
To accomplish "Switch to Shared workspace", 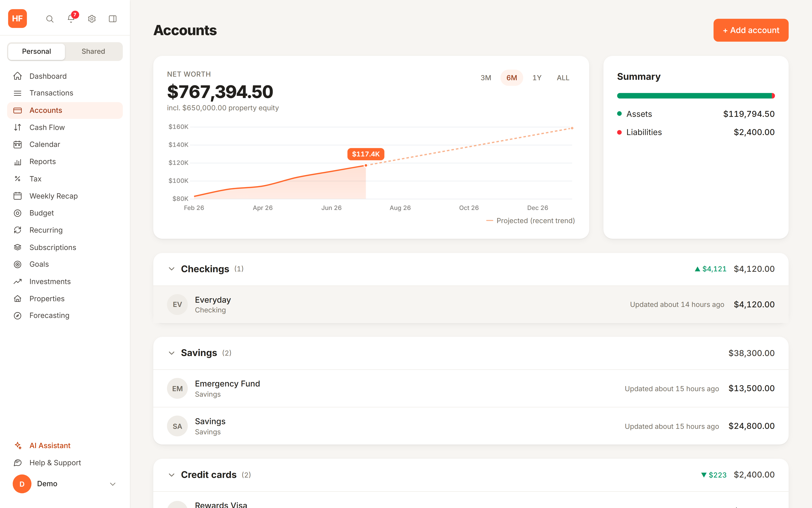I will tap(93, 51).
